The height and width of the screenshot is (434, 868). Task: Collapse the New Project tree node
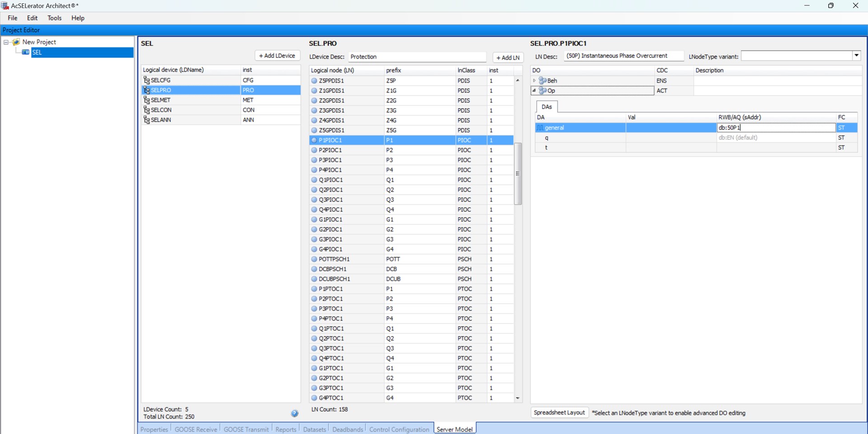6,42
